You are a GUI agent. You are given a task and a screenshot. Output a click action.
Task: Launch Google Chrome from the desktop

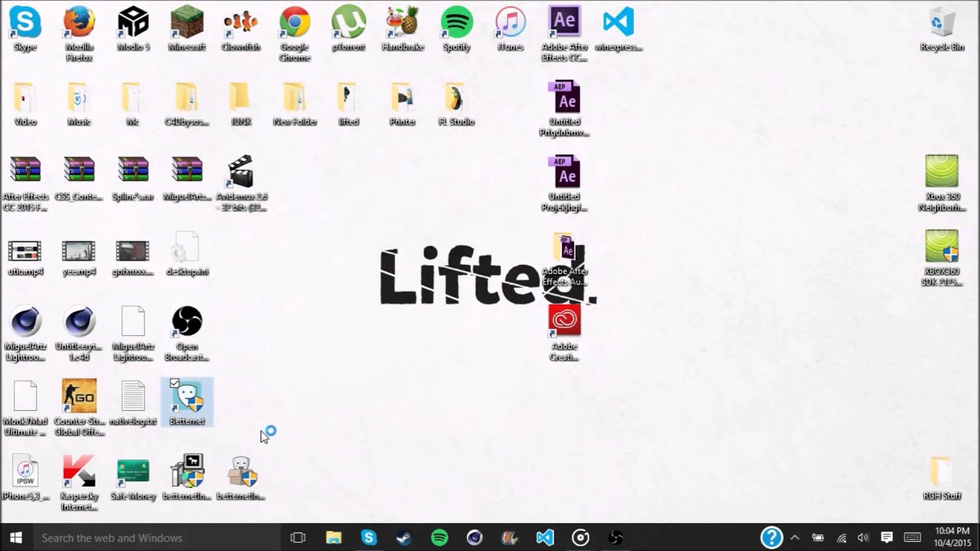[295, 34]
